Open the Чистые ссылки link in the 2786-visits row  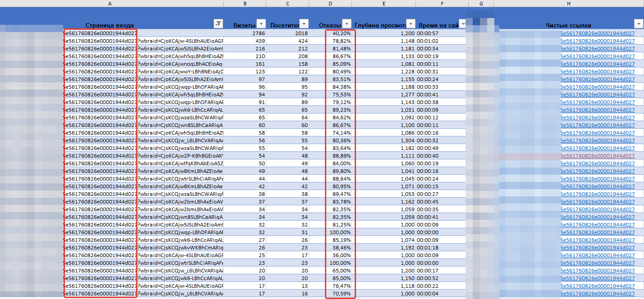(598, 33)
